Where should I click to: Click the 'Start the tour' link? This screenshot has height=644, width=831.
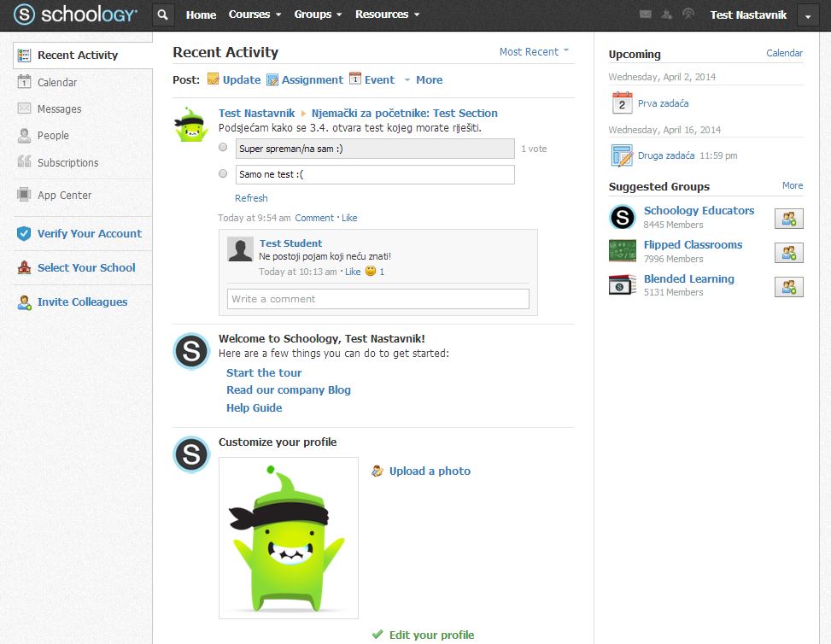click(x=264, y=373)
